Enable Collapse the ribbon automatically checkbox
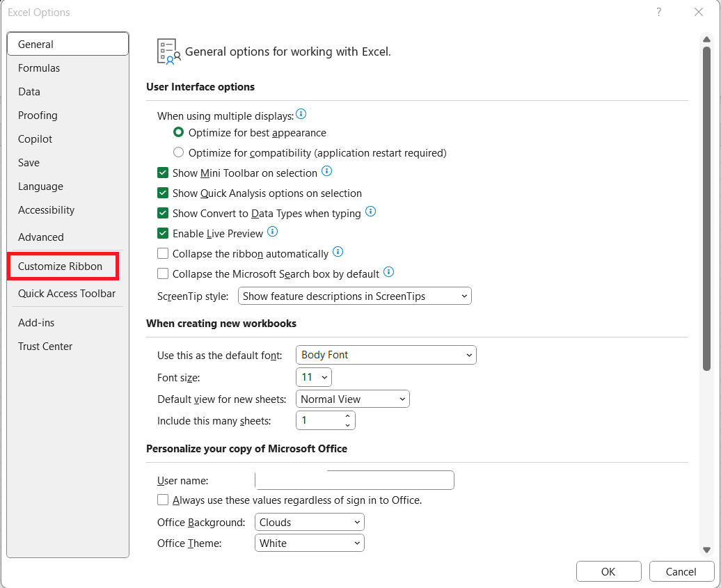Screen dimensions: 721x588 tap(163, 254)
